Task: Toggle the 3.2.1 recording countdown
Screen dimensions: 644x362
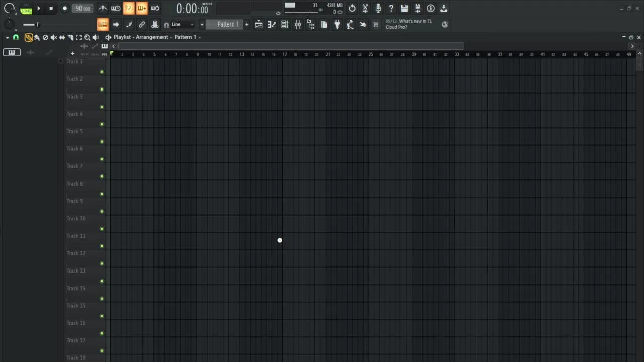Action: tap(129, 8)
